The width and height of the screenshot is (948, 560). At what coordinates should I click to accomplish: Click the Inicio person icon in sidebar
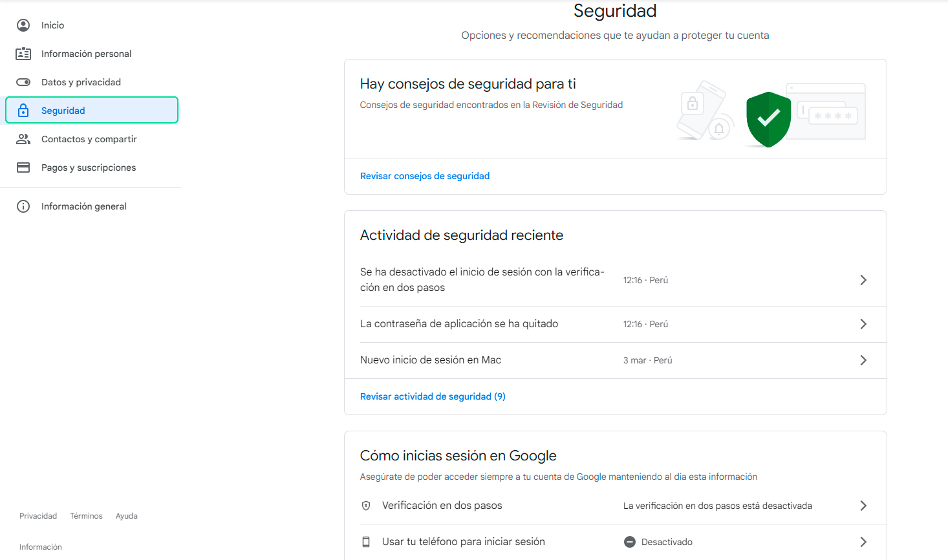[23, 25]
